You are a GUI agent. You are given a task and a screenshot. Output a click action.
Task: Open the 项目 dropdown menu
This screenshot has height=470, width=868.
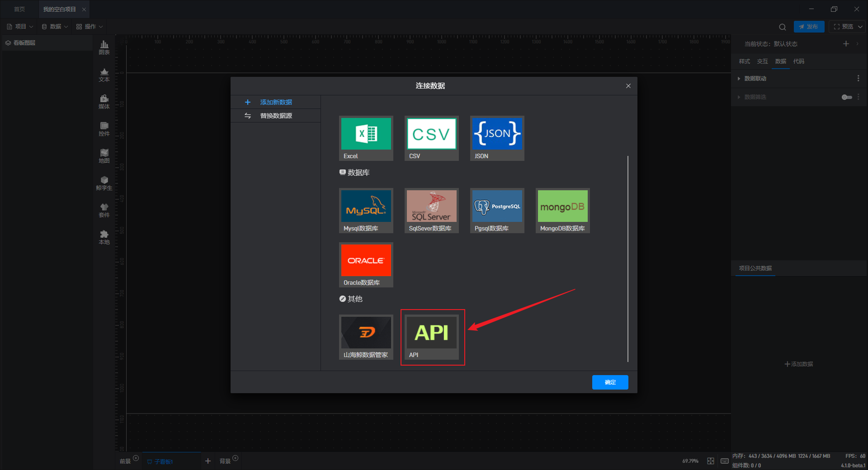[20, 27]
